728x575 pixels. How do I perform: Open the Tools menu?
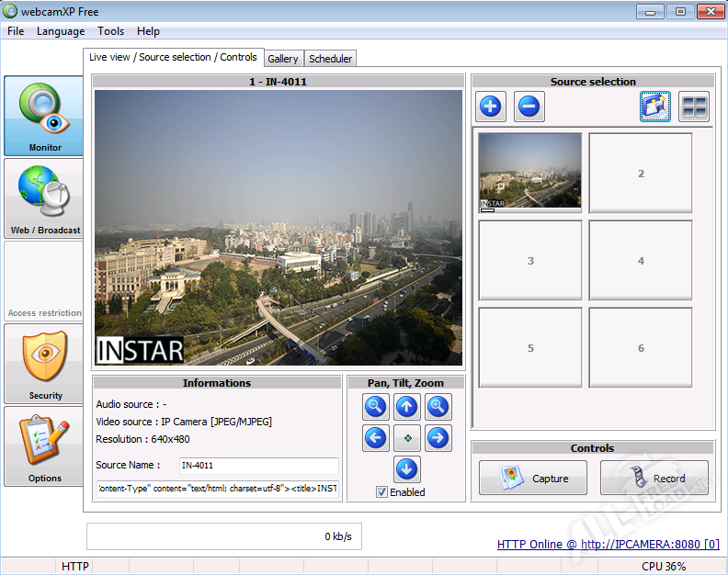coord(110,31)
